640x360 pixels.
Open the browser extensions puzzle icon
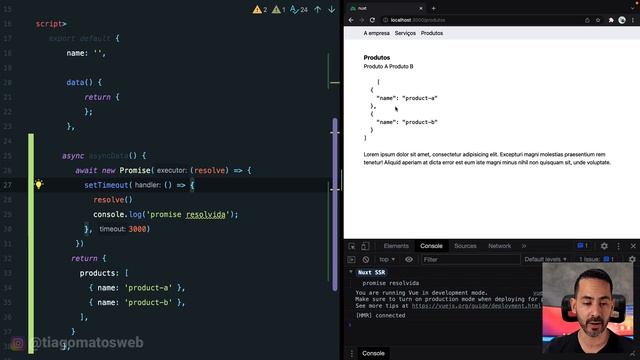click(611, 20)
